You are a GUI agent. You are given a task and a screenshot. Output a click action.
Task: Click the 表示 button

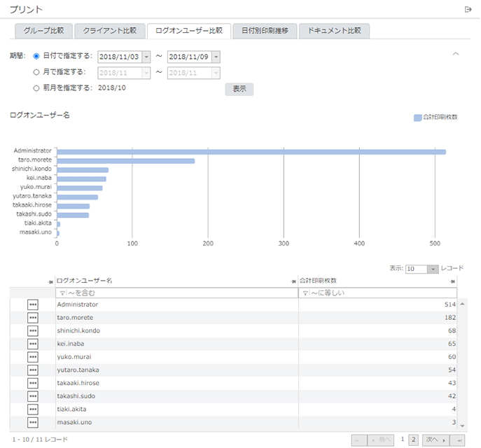point(239,89)
